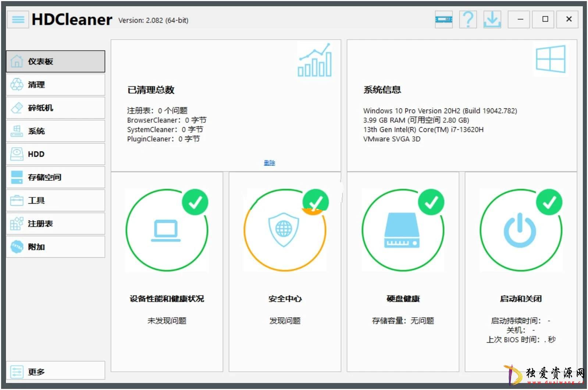
Task: Open the 附加 extras section
Action: point(56,247)
